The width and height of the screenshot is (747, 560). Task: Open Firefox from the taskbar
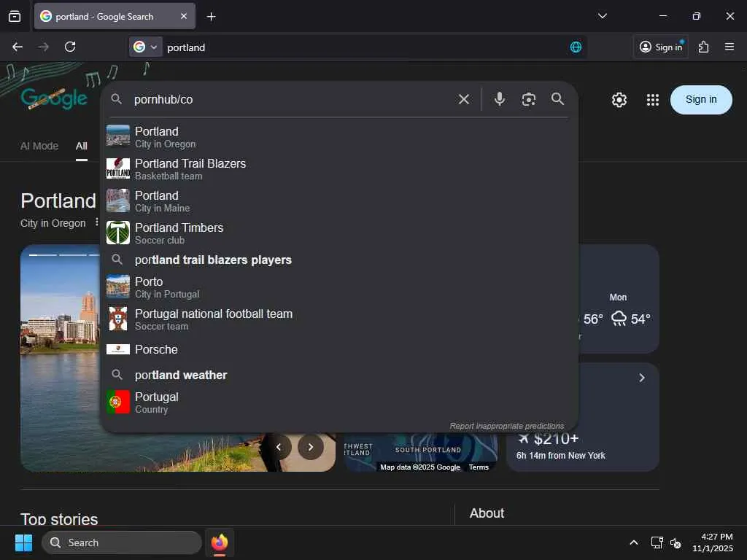tap(220, 542)
